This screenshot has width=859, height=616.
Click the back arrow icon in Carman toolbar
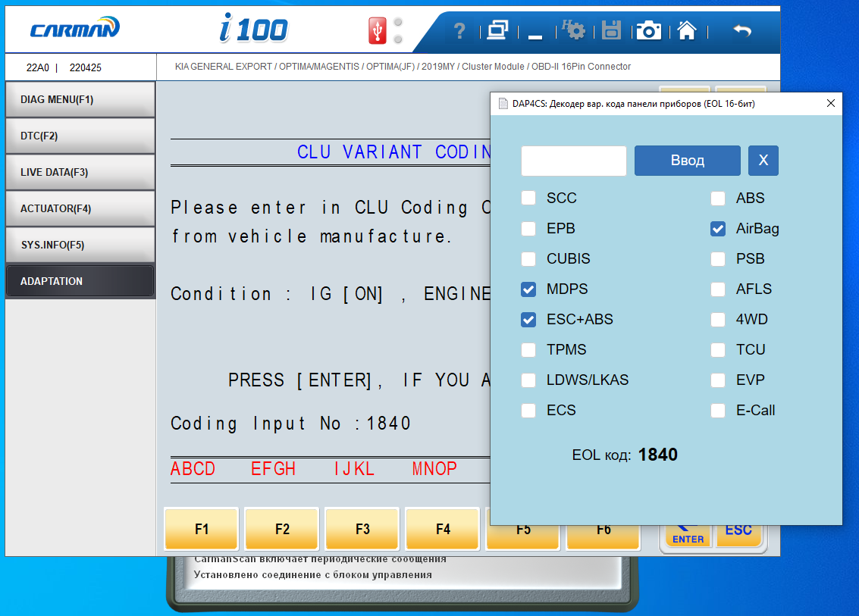coord(742,30)
